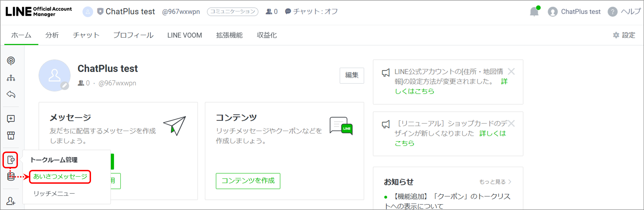Click ChatPlus test account name in header
This screenshot has height=210, width=644.
130,12
